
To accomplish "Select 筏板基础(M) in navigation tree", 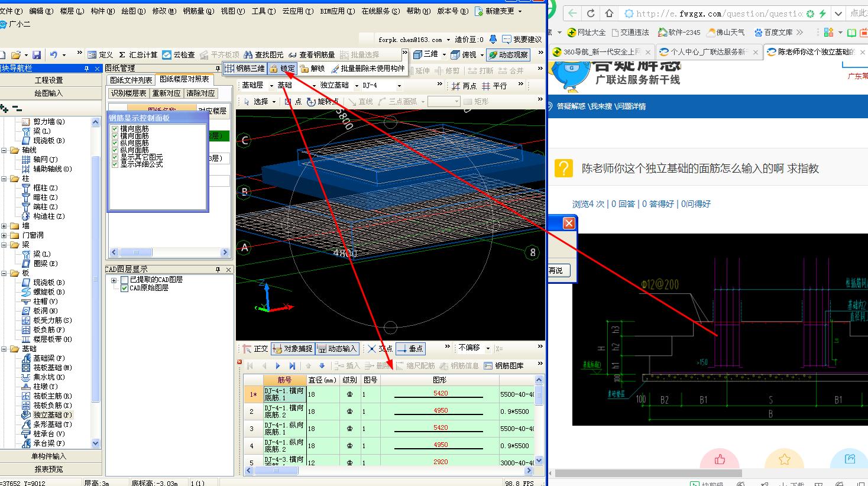I will [52, 368].
